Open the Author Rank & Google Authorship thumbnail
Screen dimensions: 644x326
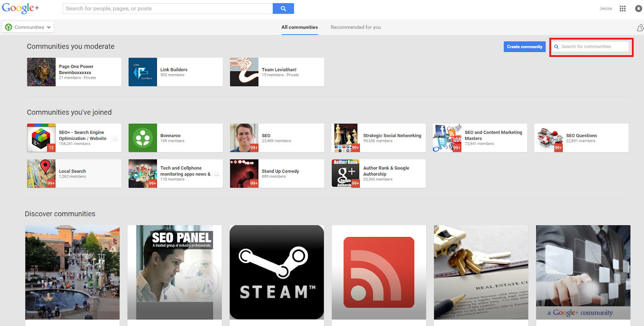345,173
